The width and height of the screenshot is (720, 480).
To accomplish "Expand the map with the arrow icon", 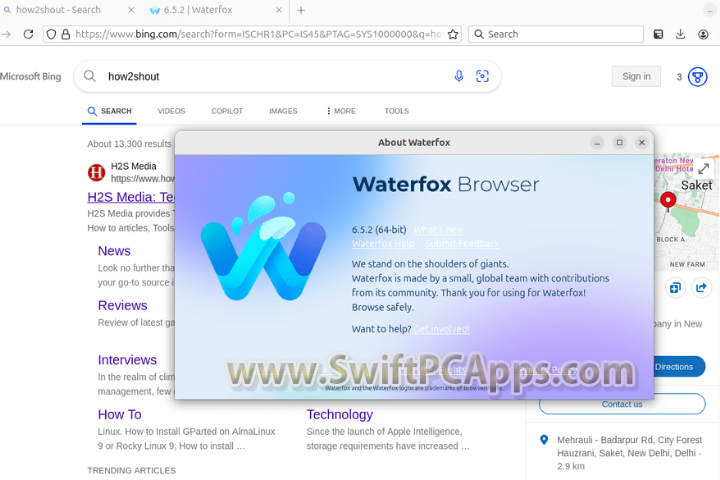I will (x=703, y=169).
